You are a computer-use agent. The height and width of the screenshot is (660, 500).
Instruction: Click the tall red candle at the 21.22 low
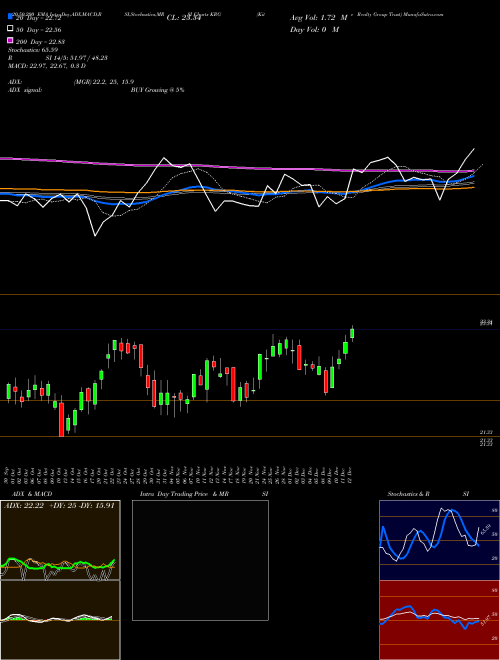click(61, 419)
